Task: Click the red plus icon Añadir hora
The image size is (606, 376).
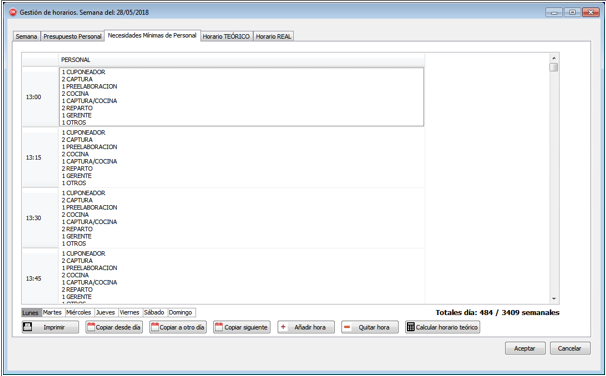Action: coord(283,327)
